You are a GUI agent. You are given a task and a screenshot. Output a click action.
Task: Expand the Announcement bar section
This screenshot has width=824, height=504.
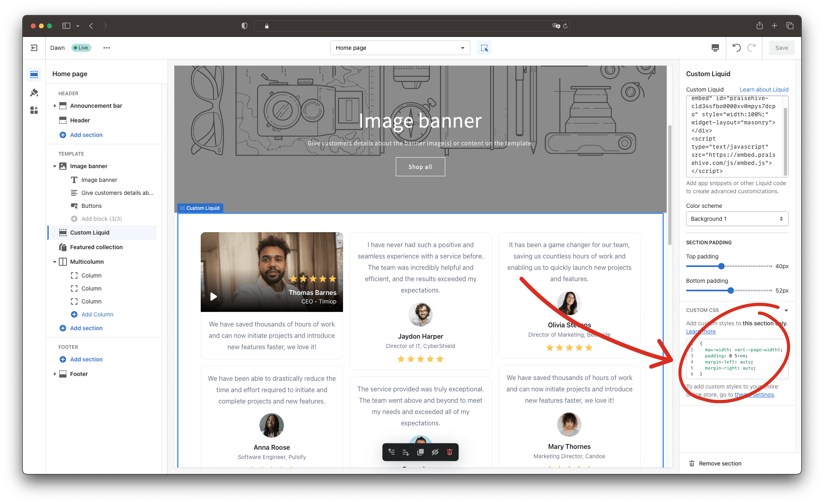pos(55,106)
